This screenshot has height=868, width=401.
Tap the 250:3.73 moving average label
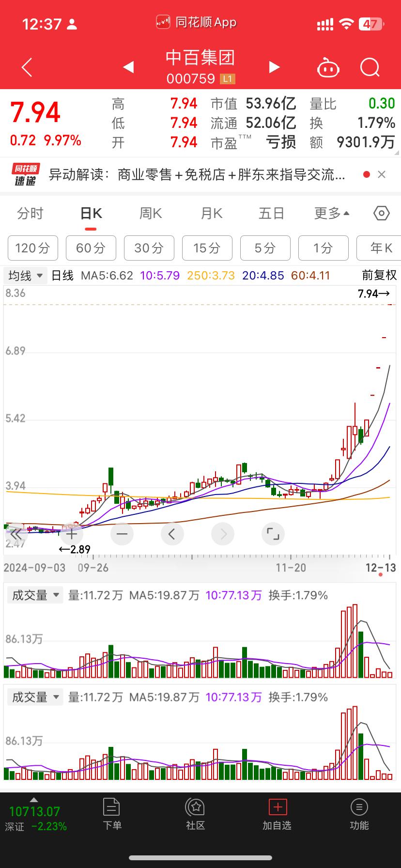point(211,276)
